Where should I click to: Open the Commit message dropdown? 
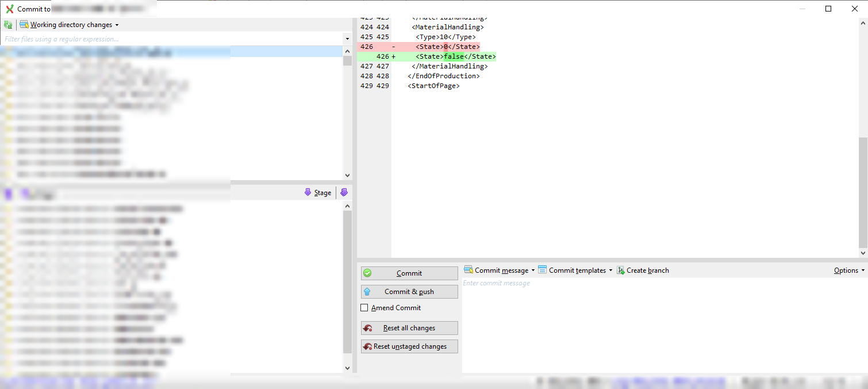click(x=500, y=270)
